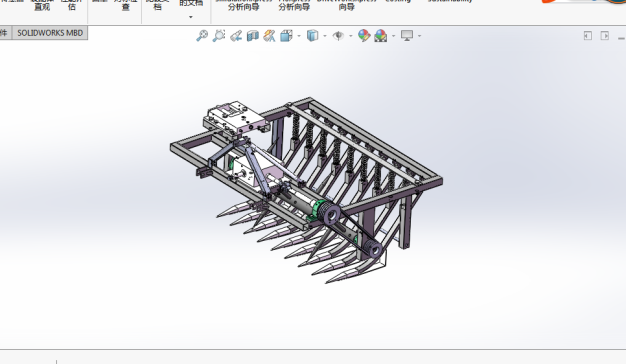626x364 pixels.
Task: Expand the Display Style dropdown arrow
Action: point(325,36)
